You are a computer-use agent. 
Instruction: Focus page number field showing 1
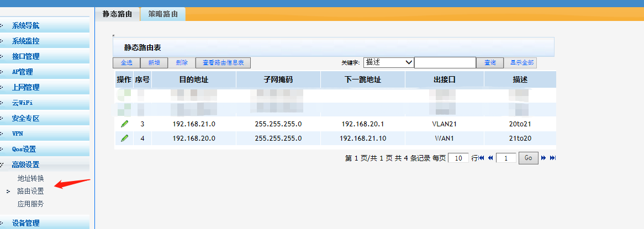(x=506, y=158)
